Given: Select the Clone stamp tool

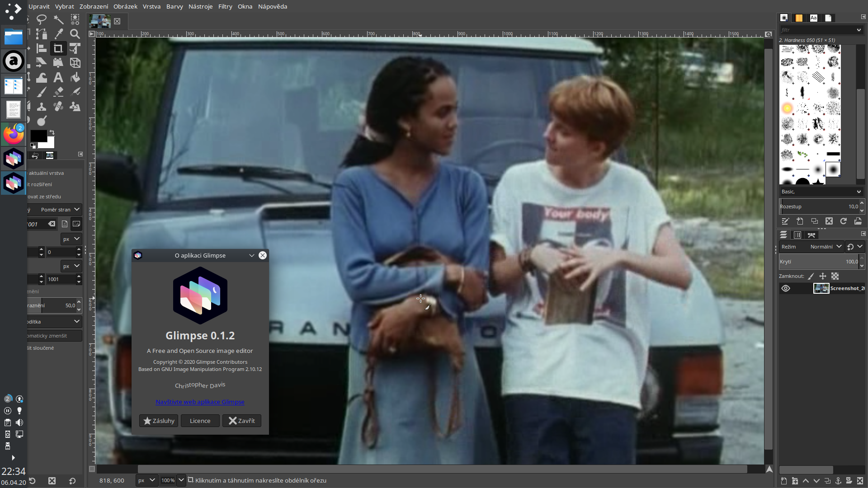Looking at the screenshot, I should pos(41,107).
